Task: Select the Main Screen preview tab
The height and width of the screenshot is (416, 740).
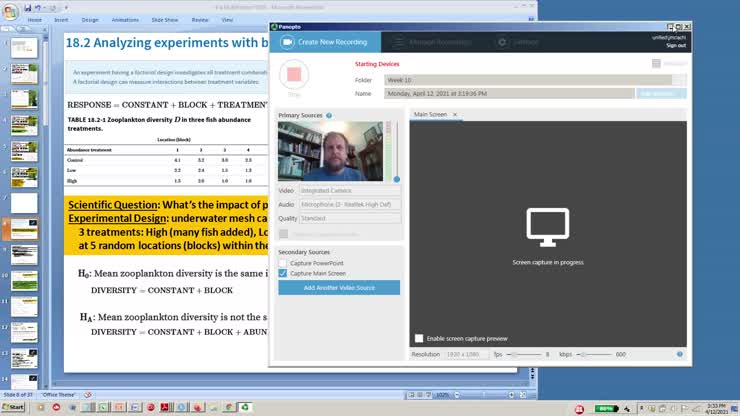Action: click(430, 114)
